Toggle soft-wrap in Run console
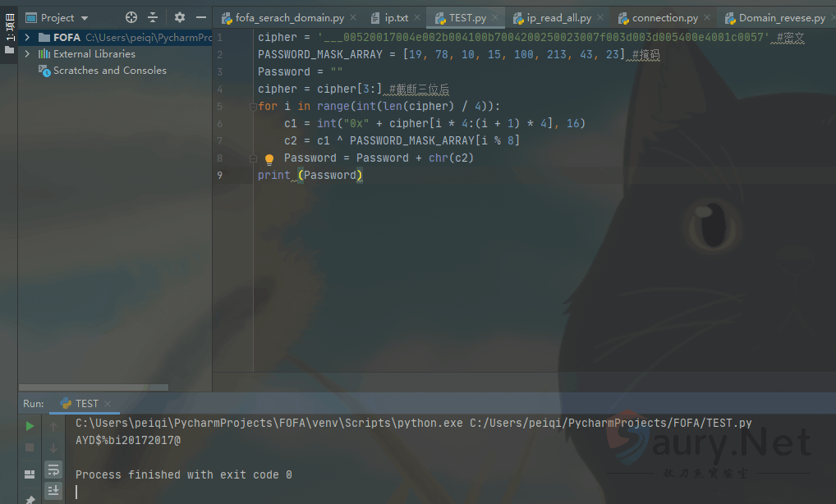 pyautogui.click(x=53, y=470)
